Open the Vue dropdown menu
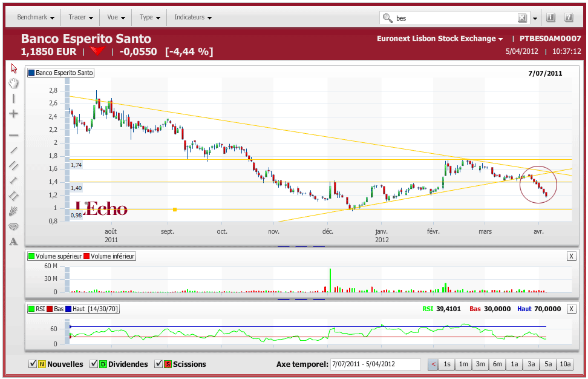Screen dimensions: 588x379 [x=116, y=18]
